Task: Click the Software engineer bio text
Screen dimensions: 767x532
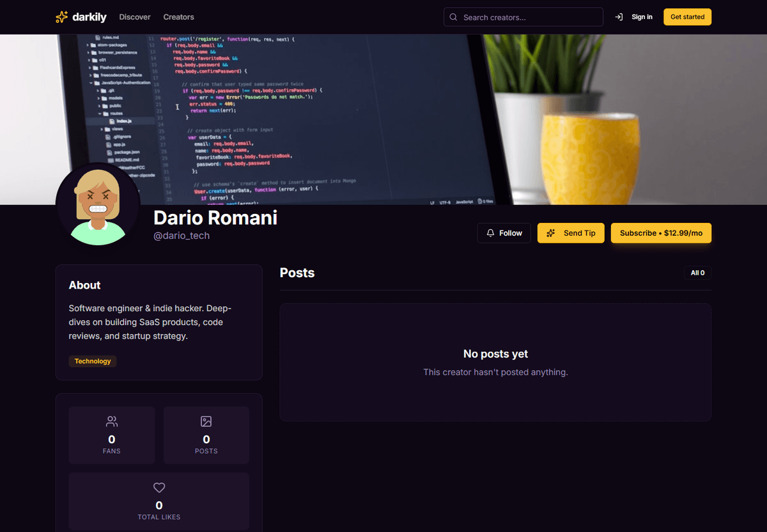Action: [x=150, y=323]
